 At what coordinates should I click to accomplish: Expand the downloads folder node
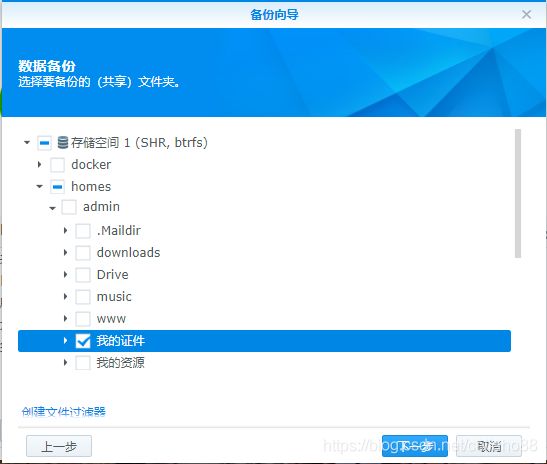(65, 252)
